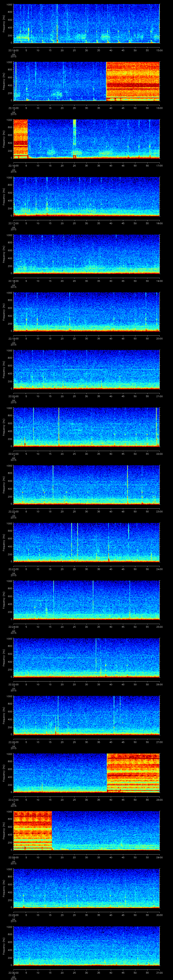Click the 22:18:00 start time label
This screenshot has width=173, height=980.
pyautogui.click(x=14, y=281)
